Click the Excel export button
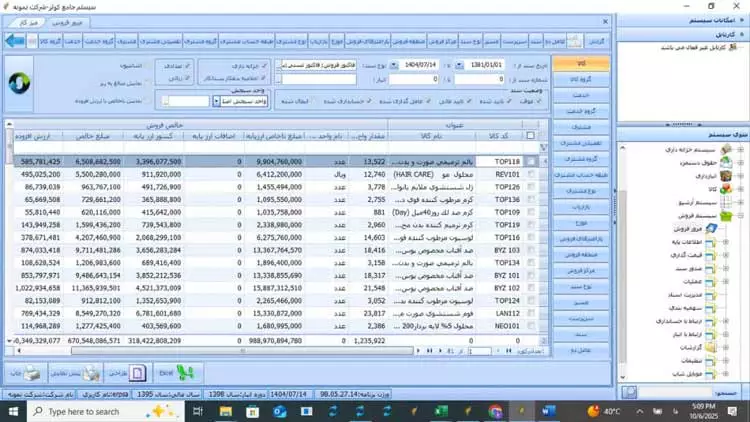The height and width of the screenshot is (422, 750). [x=179, y=373]
